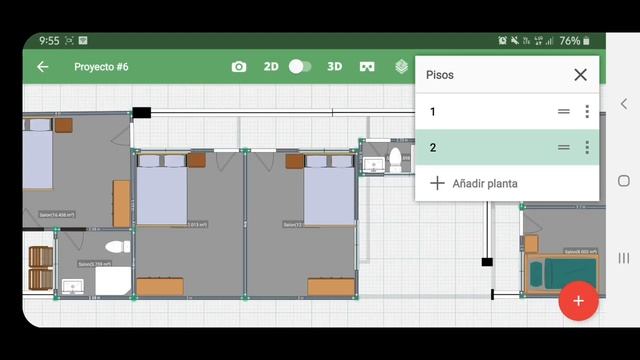Select the 3D view label
640x360 pixels.
[335, 67]
